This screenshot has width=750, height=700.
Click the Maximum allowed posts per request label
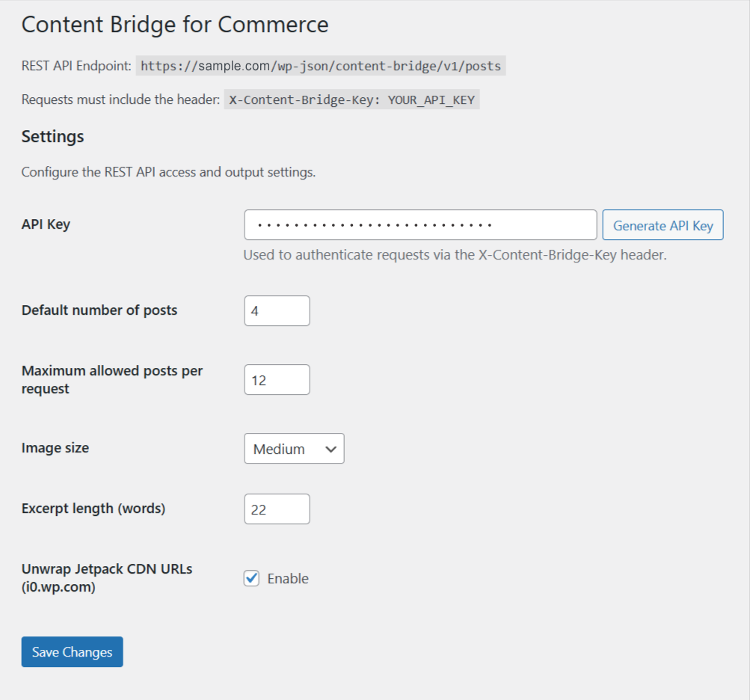tap(112, 379)
